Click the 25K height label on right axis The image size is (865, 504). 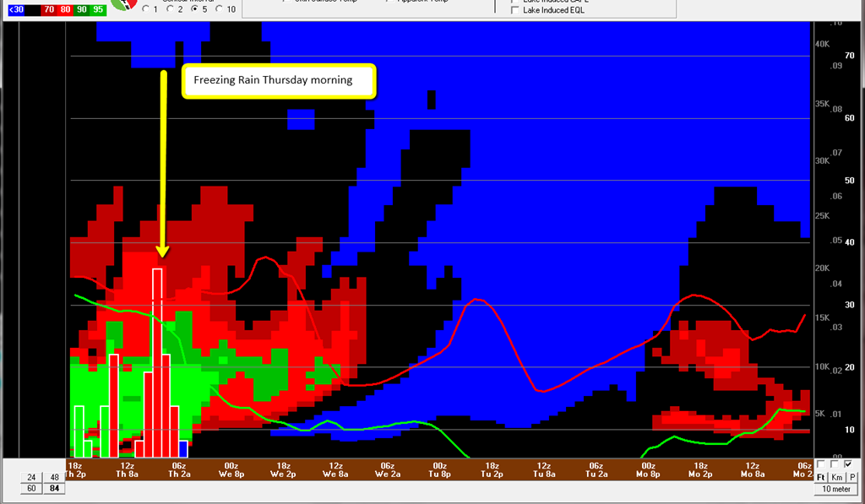822,215
